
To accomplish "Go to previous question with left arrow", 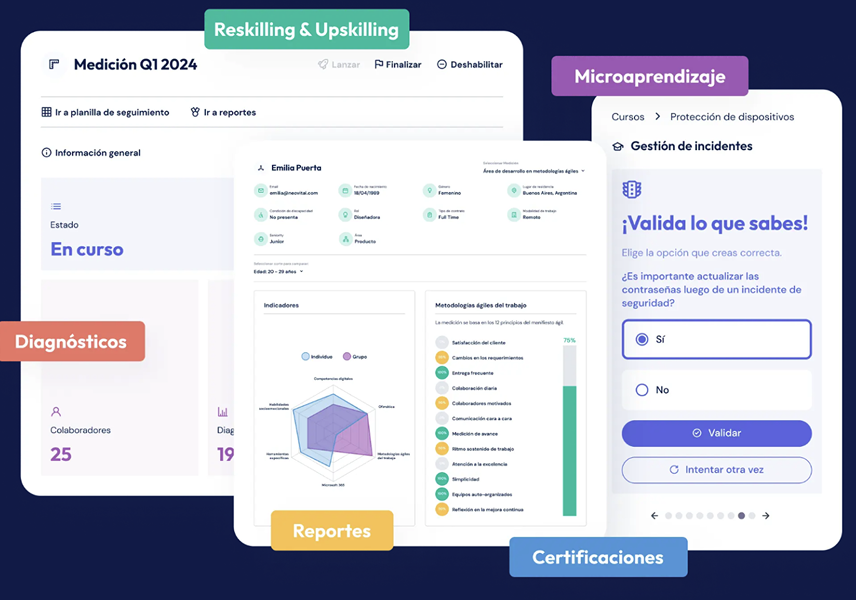I will pyautogui.click(x=655, y=515).
